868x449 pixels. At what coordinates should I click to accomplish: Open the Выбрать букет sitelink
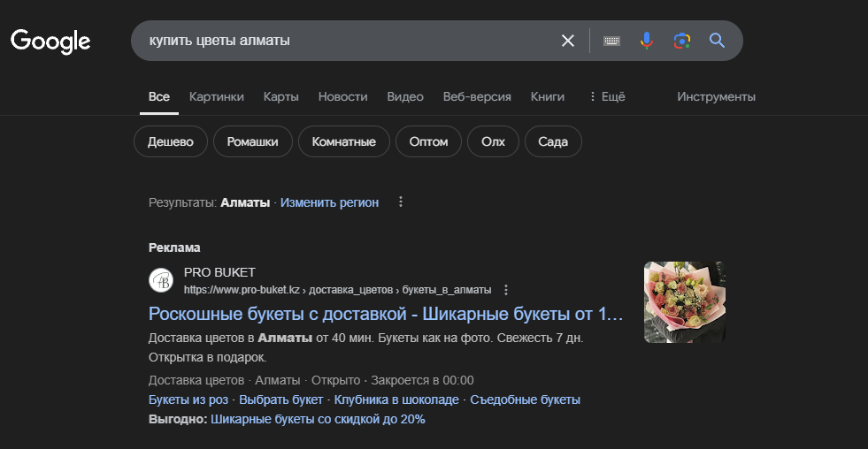(x=281, y=400)
